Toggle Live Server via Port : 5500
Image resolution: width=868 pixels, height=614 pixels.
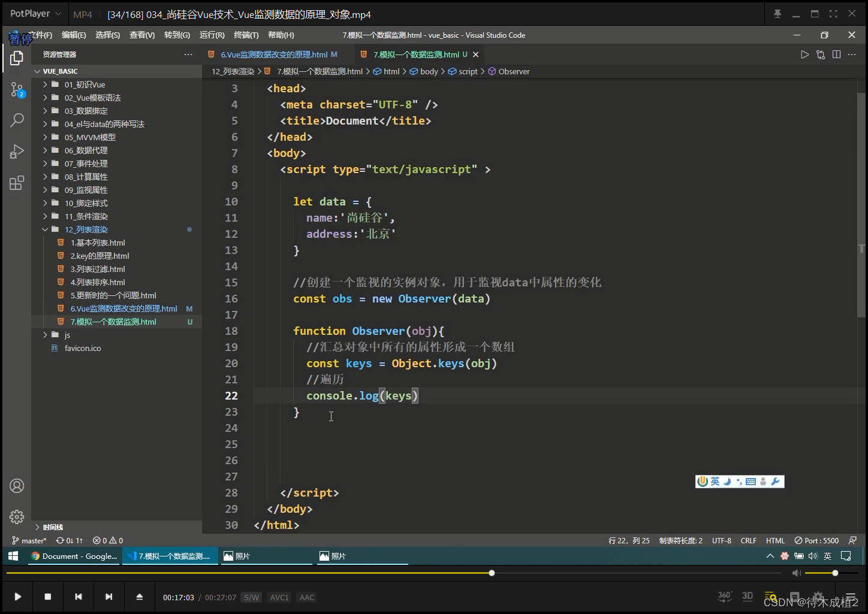(816, 540)
